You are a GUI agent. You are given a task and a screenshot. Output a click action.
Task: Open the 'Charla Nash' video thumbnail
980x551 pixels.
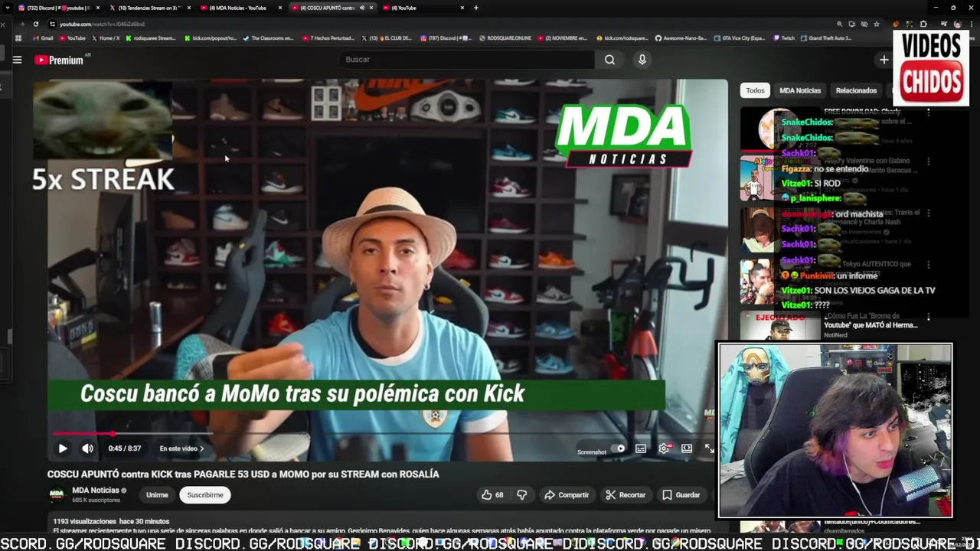(779, 230)
